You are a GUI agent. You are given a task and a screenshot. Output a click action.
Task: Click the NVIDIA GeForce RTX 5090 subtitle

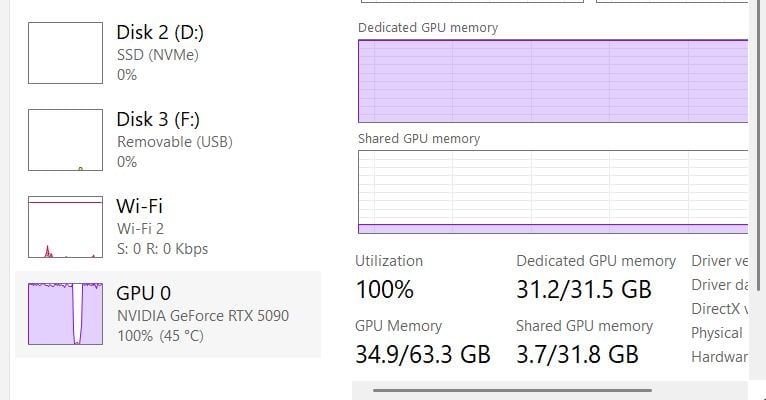[x=203, y=315]
